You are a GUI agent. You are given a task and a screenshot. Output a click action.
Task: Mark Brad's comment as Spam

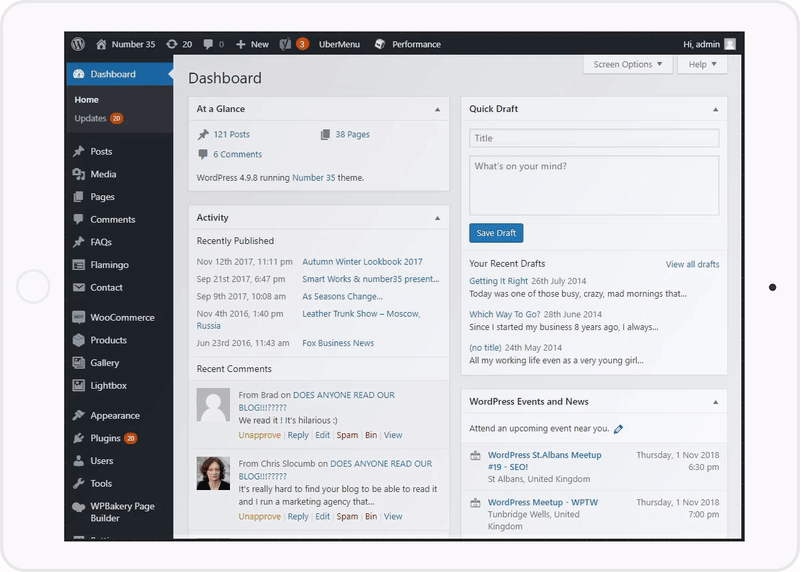(x=347, y=435)
